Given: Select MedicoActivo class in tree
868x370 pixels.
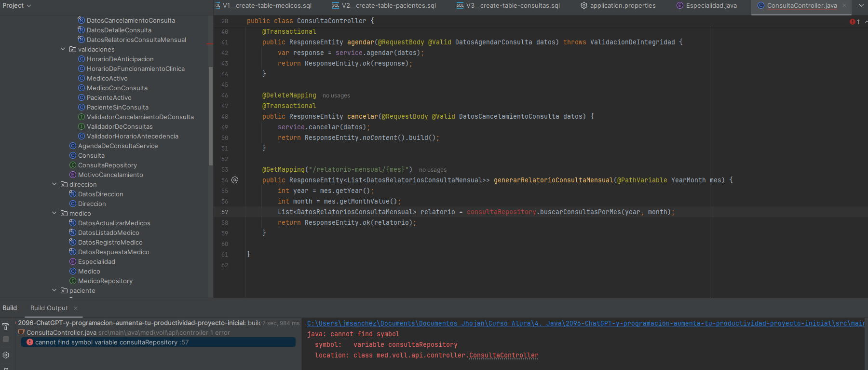Looking at the screenshot, I should pyautogui.click(x=107, y=78).
